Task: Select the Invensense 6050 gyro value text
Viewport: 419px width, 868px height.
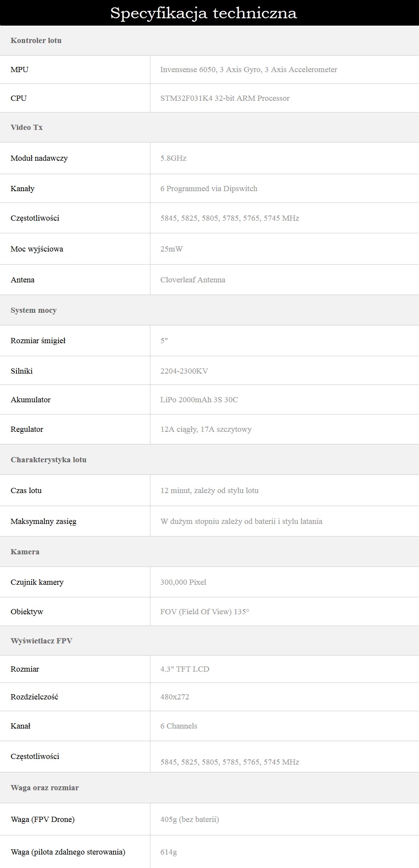Action: coord(249,70)
